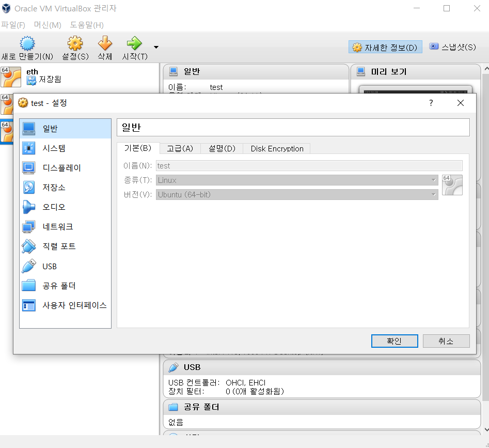
Task: Close the test settings dialog
Action: click(x=460, y=103)
